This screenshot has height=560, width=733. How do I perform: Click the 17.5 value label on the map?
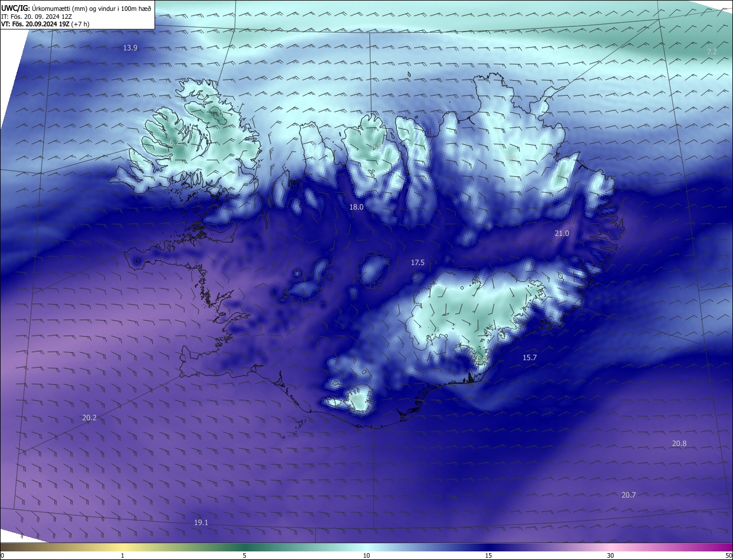point(417,262)
